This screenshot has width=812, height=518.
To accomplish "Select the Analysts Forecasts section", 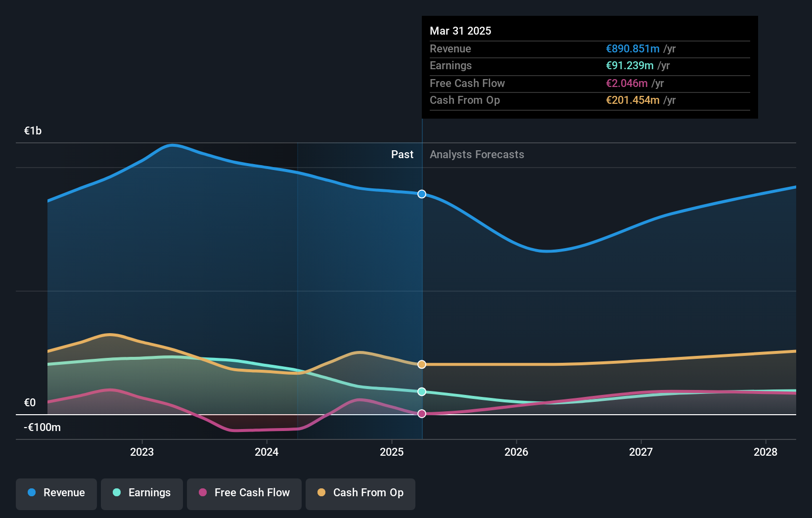I will (x=476, y=154).
